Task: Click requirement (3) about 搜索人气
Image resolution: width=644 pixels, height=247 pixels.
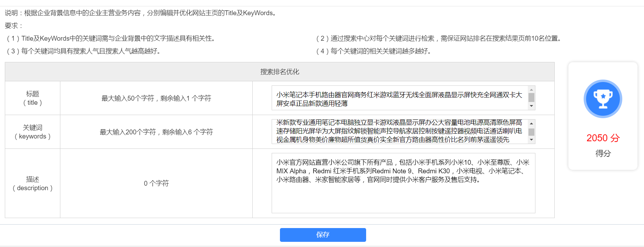Action: pyautogui.click(x=84, y=51)
